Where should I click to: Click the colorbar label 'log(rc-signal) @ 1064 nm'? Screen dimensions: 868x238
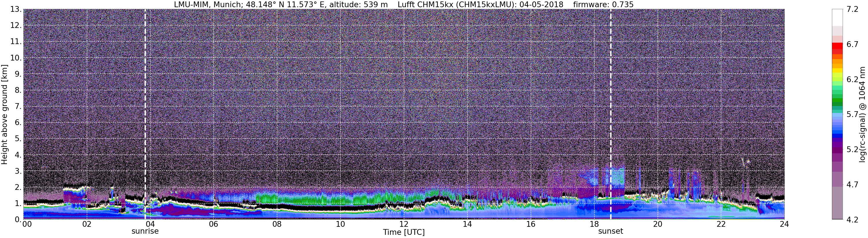pos(862,114)
